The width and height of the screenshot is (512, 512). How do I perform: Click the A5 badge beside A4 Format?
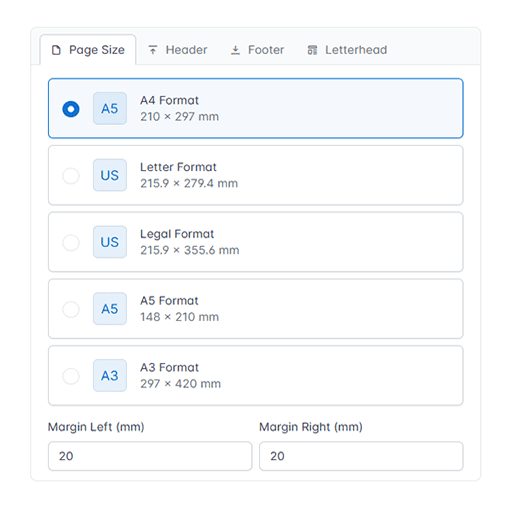(x=110, y=108)
